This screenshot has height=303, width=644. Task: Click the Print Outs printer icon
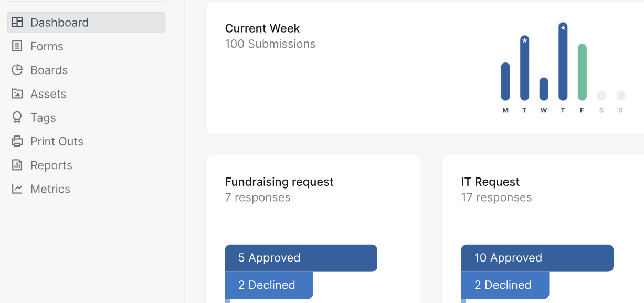point(17,141)
